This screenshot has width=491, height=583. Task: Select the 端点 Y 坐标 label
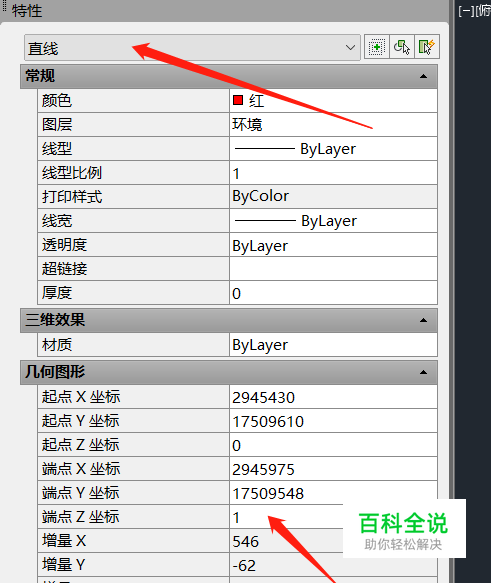81,493
